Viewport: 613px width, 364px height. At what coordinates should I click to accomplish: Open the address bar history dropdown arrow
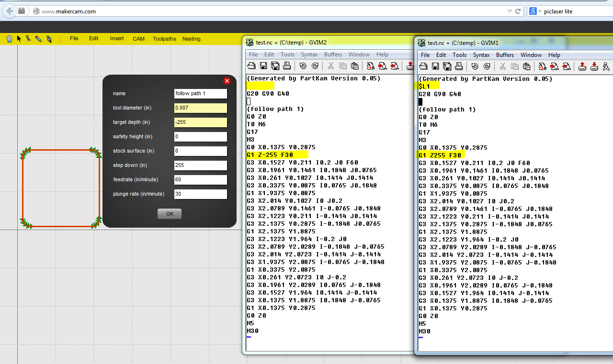(509, 11)
